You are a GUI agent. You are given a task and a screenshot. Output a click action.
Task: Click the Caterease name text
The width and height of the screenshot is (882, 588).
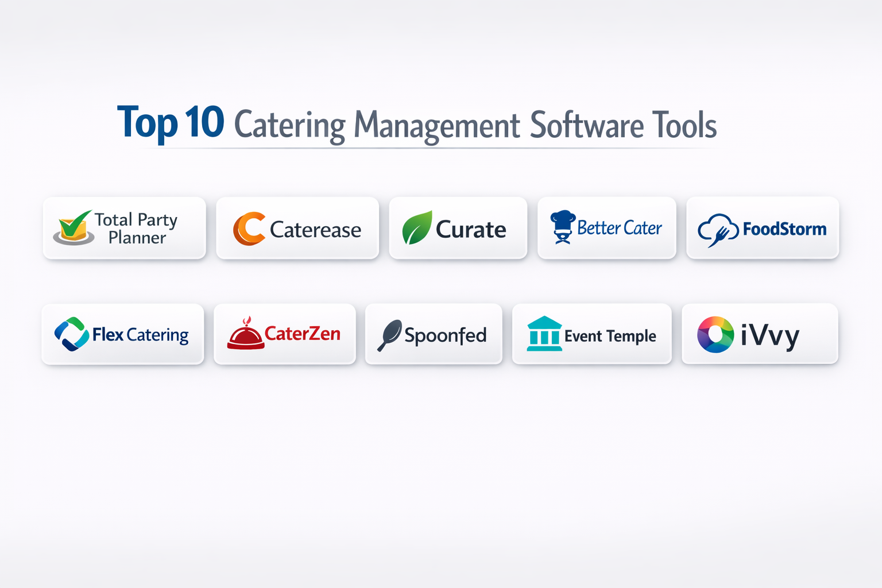(x=315, y=230)
